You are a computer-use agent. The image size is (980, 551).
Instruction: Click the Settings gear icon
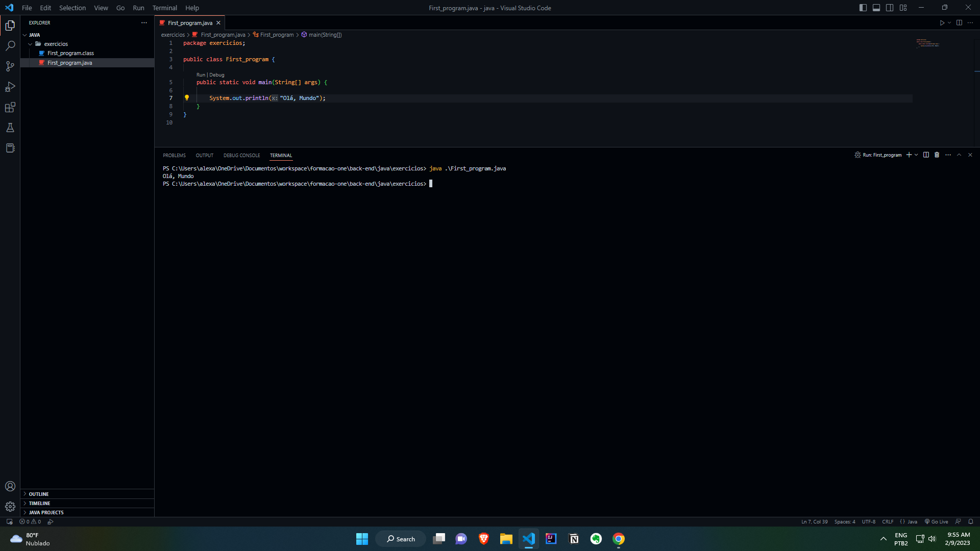[x=9, y=507]
